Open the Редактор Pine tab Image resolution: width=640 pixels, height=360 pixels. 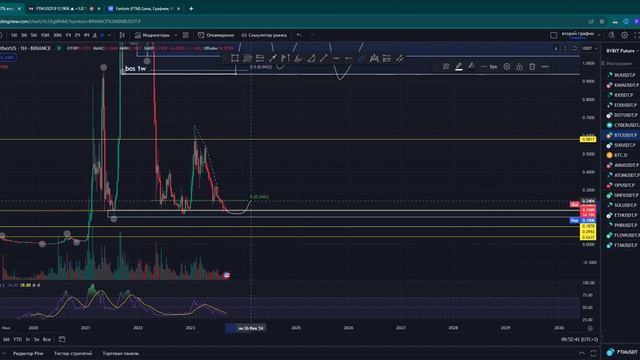(x=28, y=353)
